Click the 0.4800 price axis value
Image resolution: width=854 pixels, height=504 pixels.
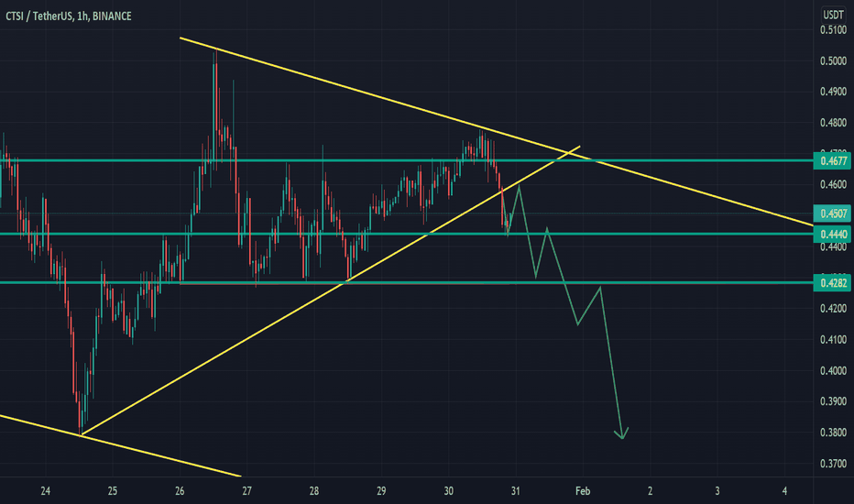pos(833,123)
